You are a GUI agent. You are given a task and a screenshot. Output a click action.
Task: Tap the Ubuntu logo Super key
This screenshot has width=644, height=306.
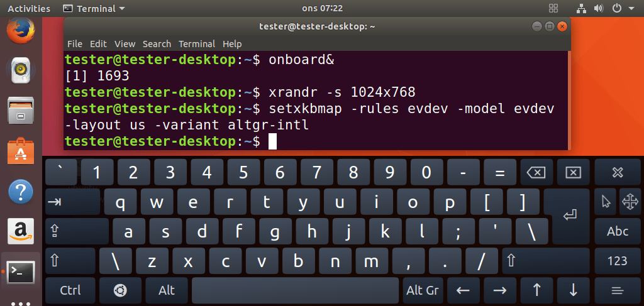point(120,290)
